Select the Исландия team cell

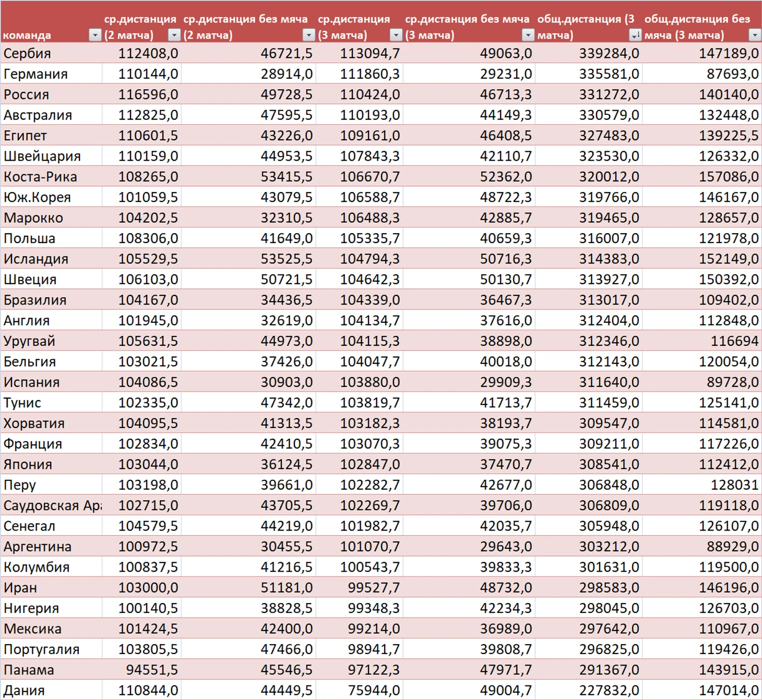click(51, 259)
